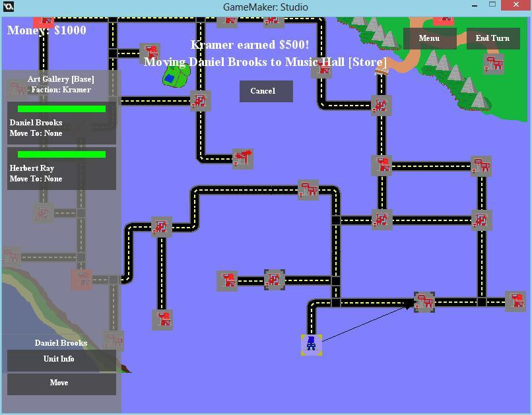Click "Move To: None" under Herbert Ray
The image size is (532, 415).
point(36,179)
